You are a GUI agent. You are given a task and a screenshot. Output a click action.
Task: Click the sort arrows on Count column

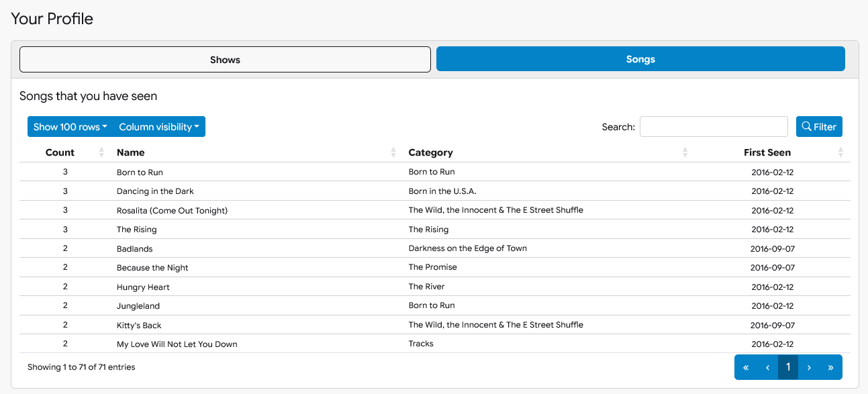101,152
